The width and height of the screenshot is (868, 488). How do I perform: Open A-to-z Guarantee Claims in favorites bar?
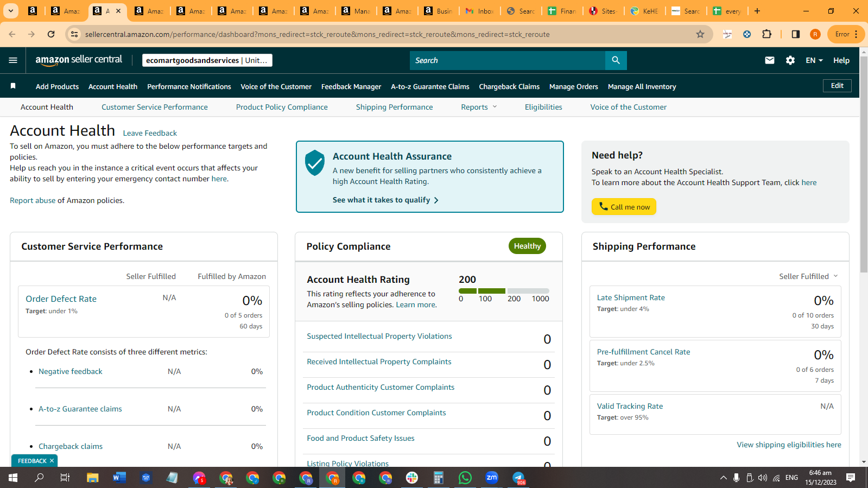coord(430,86)
